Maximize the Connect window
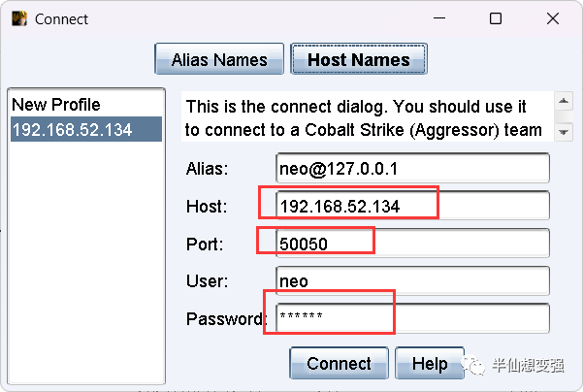Viewport: 583px width, 392px height. pos(496,18)
